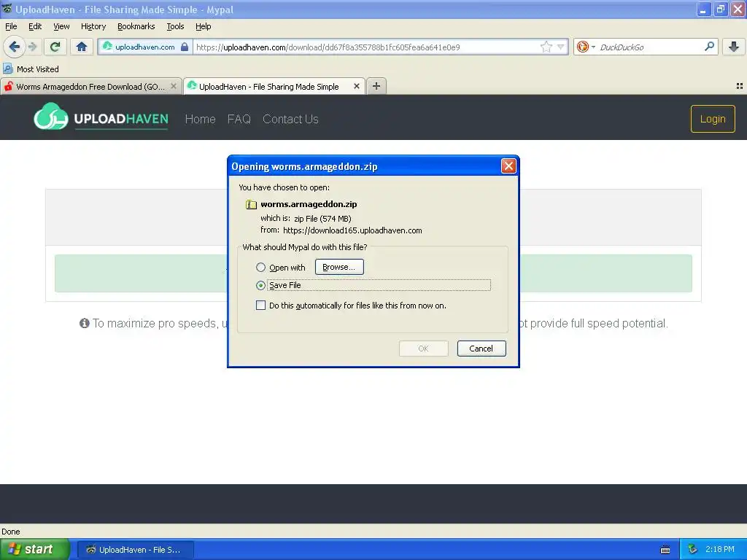Select the Save File radio button

click(260, 285)
